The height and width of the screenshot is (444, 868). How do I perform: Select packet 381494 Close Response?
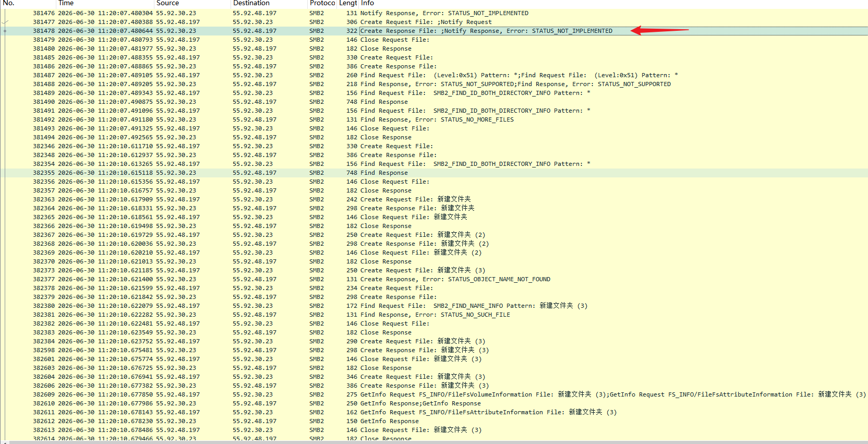click(434, 137)
